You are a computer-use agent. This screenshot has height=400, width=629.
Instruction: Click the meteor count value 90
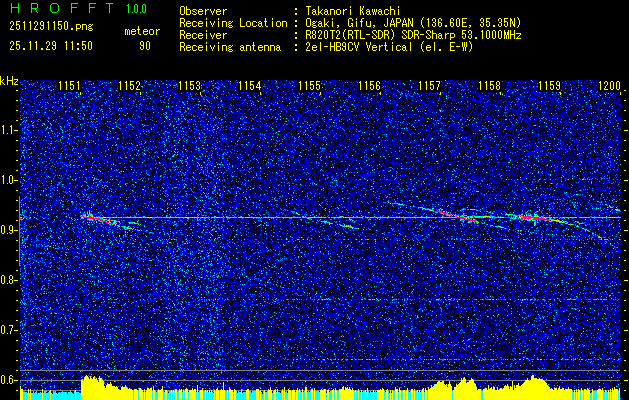tap(145, 46)
